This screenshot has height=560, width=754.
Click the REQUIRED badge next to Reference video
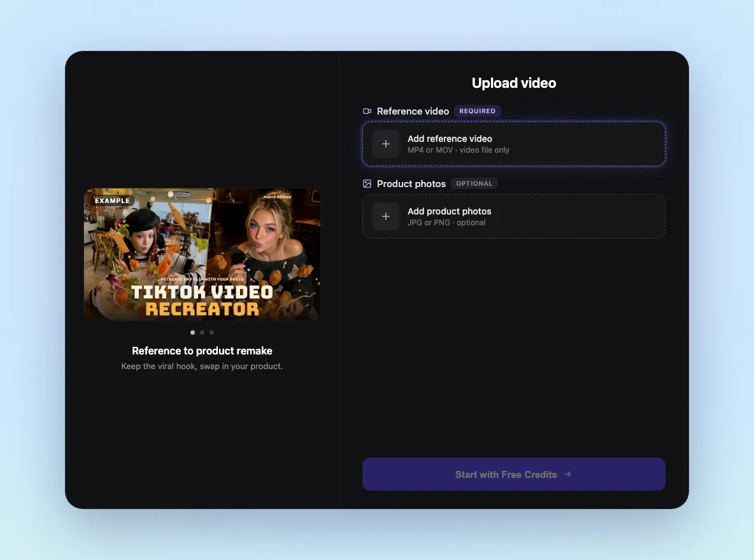pos(477,111)
